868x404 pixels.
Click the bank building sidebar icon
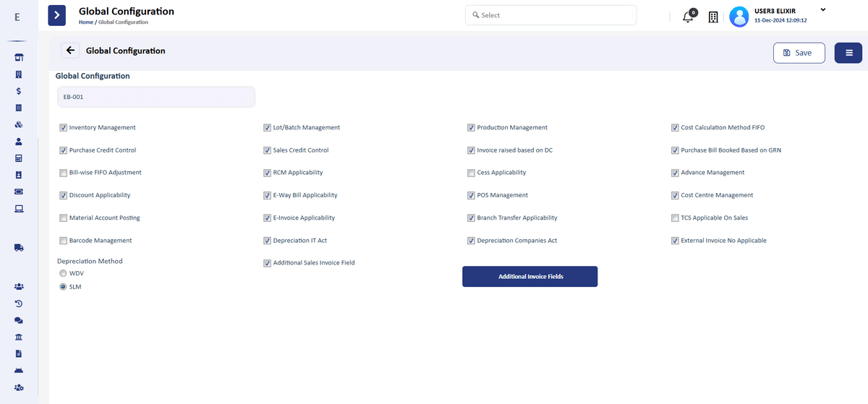pyautogui.click(x=19, y=338)
